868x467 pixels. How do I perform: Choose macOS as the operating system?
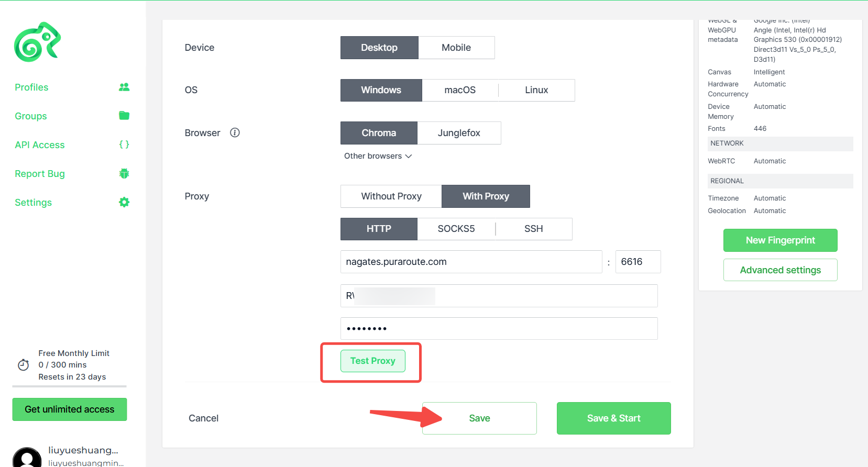pos(460,90)
